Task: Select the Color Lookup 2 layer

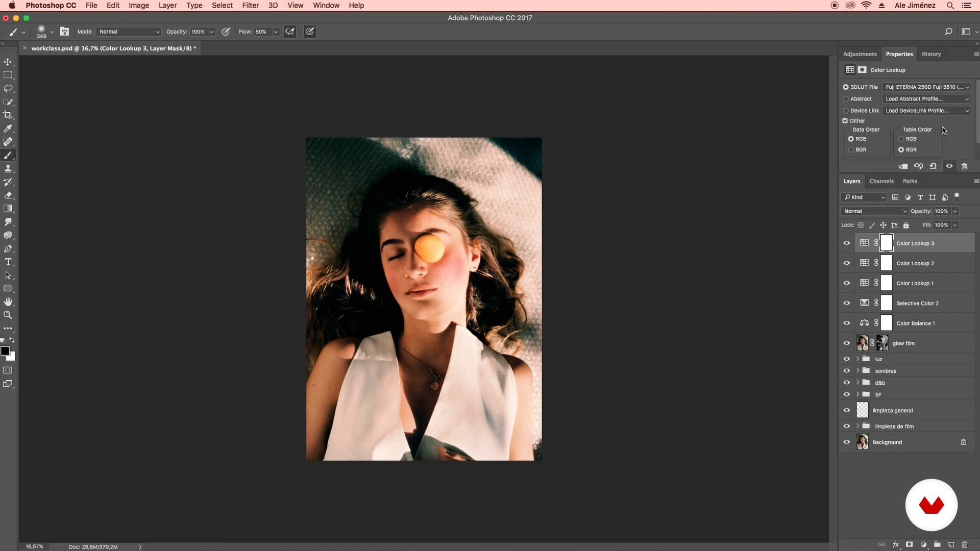Action: (x=915, y=263)
